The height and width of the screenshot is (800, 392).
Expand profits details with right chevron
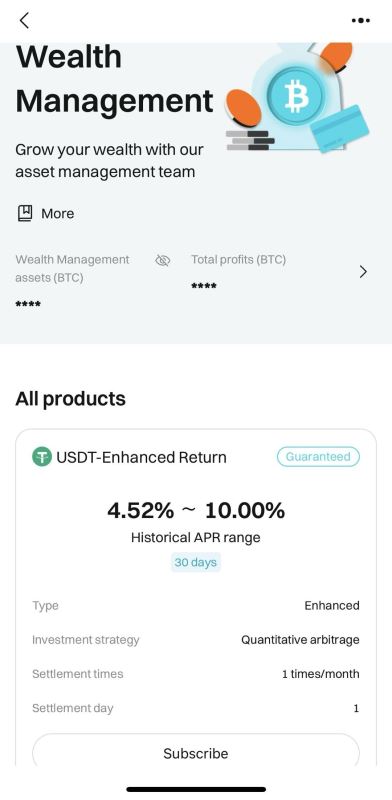pyautogui.click(x=363, y=272)
